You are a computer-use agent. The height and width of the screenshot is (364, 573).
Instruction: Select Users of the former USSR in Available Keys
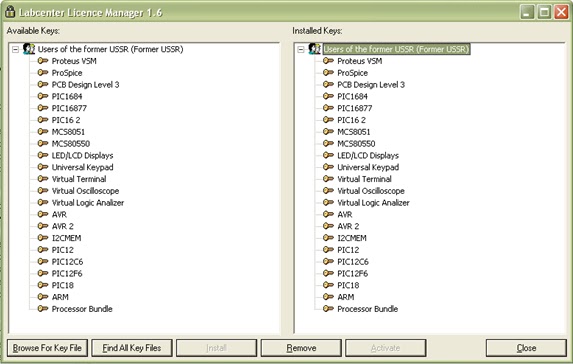tap(110, 49)
